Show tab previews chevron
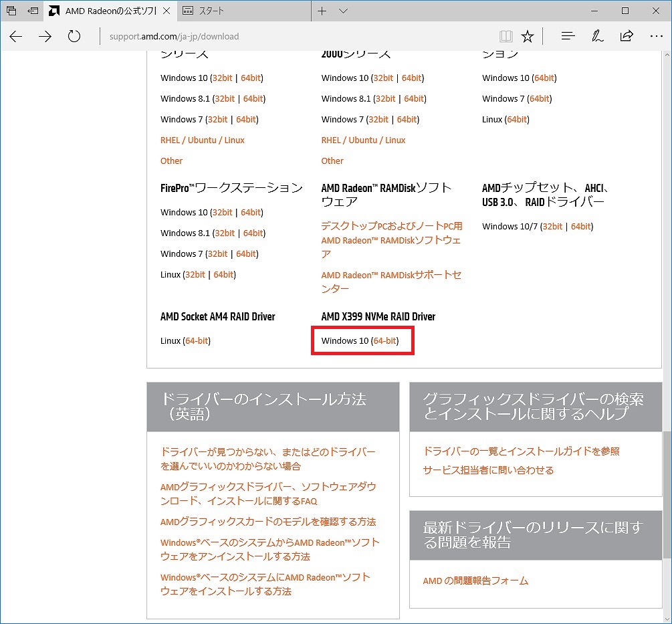672x624 pixels. (x=343, y=11)
